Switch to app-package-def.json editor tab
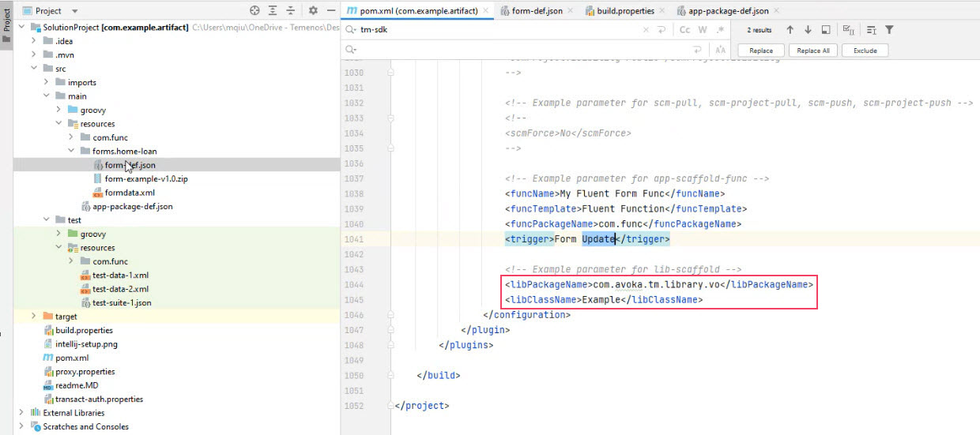 [728, 11]
